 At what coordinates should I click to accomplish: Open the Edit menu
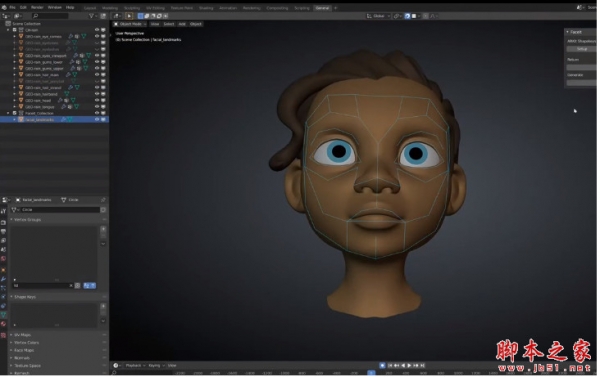[23, 7]
